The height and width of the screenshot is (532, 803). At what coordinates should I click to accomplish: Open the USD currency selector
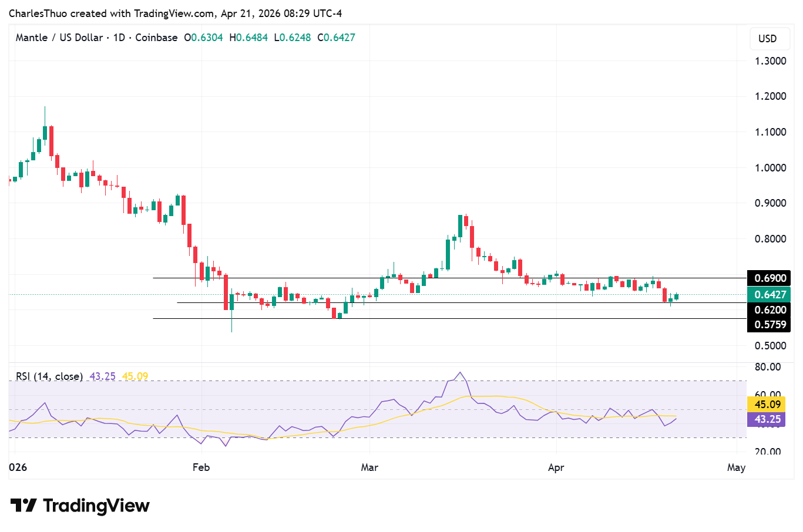[769, 39]
